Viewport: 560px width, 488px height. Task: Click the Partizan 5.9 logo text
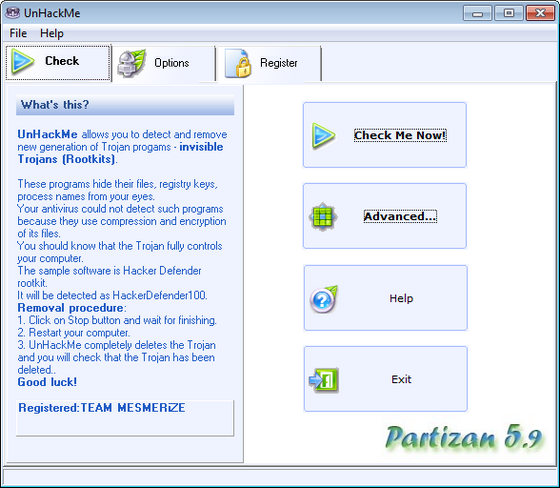pos(464,437)
